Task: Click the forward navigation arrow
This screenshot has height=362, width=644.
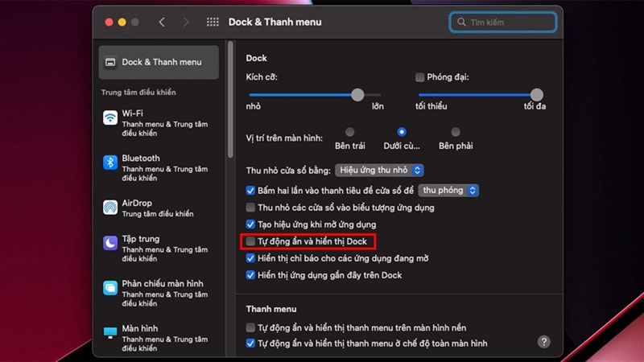Action: [x=186, y=23]
